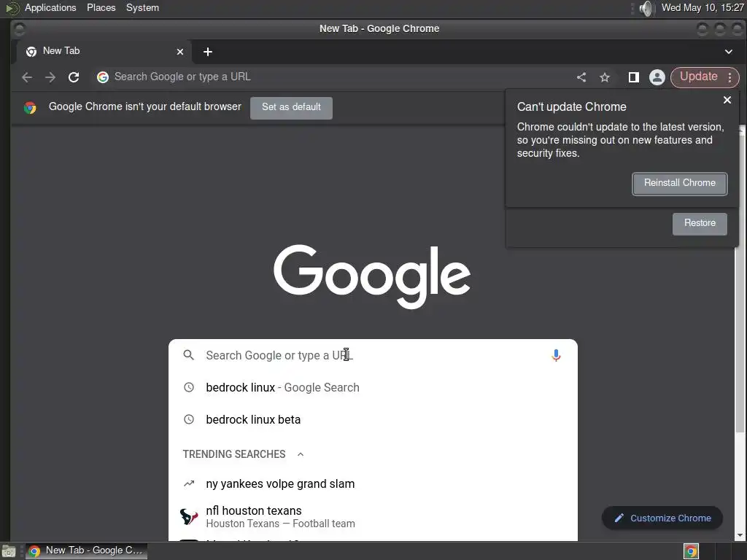This screenshot has width=747, height=560.
Task: Reload the page with the refresh icon
Action: point(74,77)
